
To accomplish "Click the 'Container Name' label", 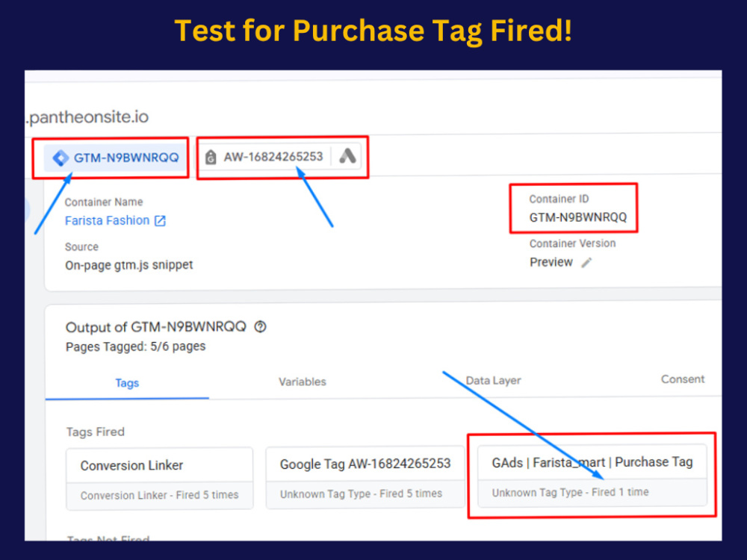I will click(x=104, y=202).
